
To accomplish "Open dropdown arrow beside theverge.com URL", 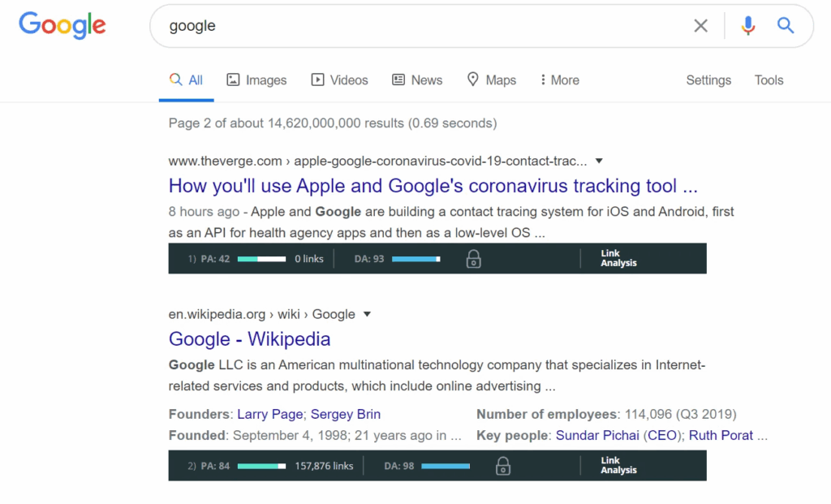I will point(599,162).
